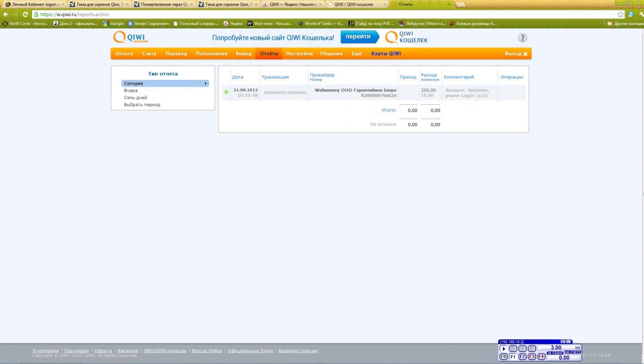Viewport: 644px width, 364px height.
Task: Switch to the Личный Кабинет browser tab
Action: (x=33, y=5)
